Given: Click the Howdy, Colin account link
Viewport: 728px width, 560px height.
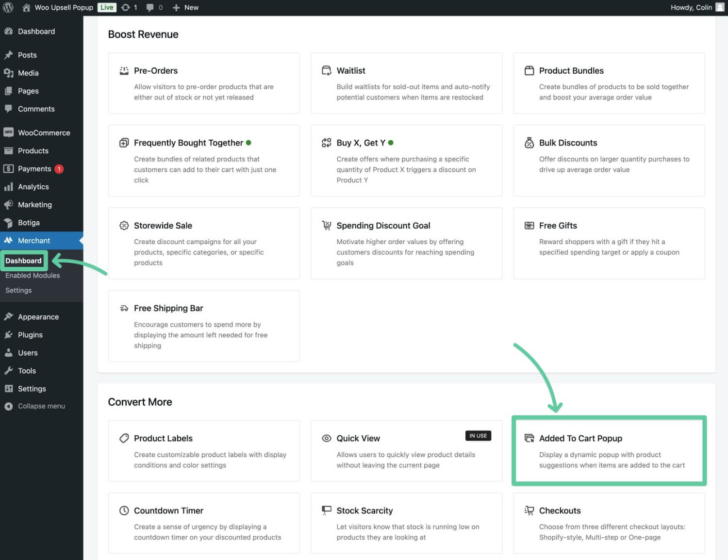Looking at the screenshot, I should click(691, 7).
